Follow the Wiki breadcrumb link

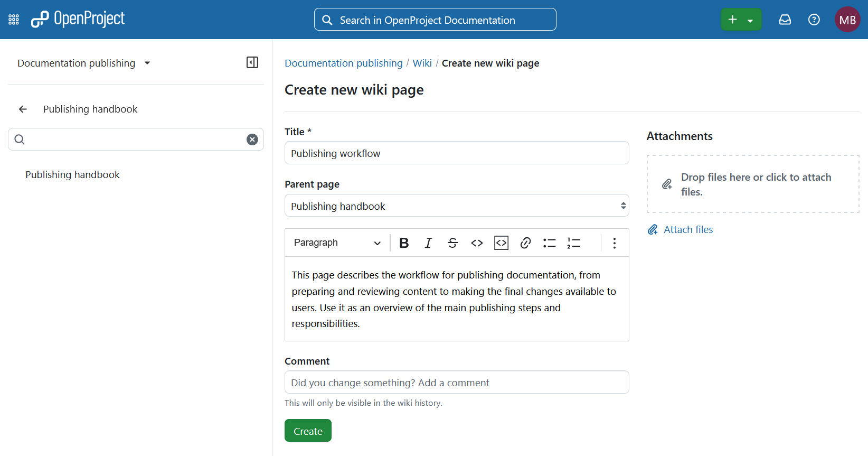click(x=422, y=63)
